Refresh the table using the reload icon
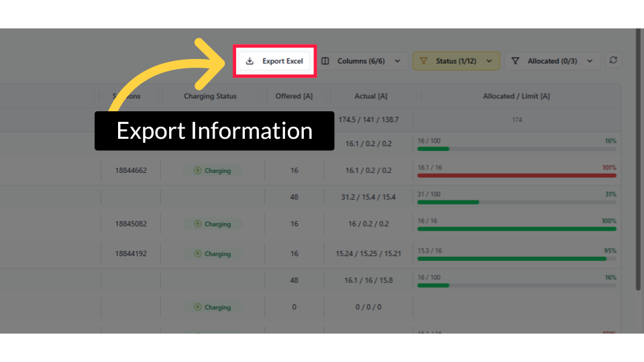The height and width of the screenshot is (362, 644). (x=612, y=60)
